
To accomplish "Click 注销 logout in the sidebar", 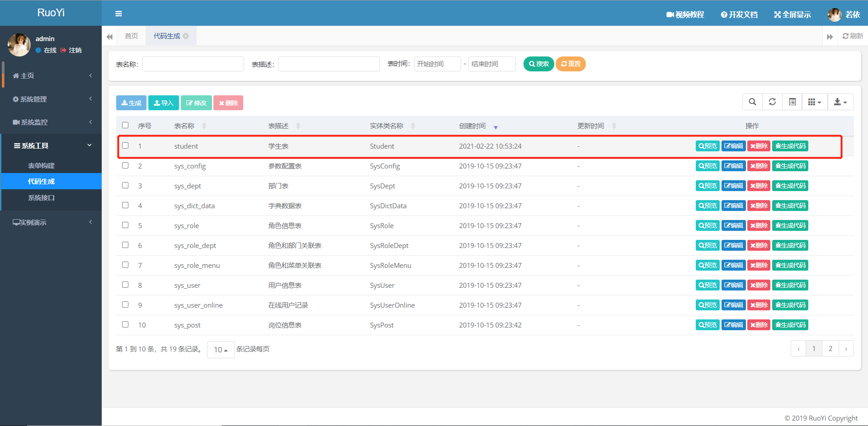I will [x=71, y=50].
